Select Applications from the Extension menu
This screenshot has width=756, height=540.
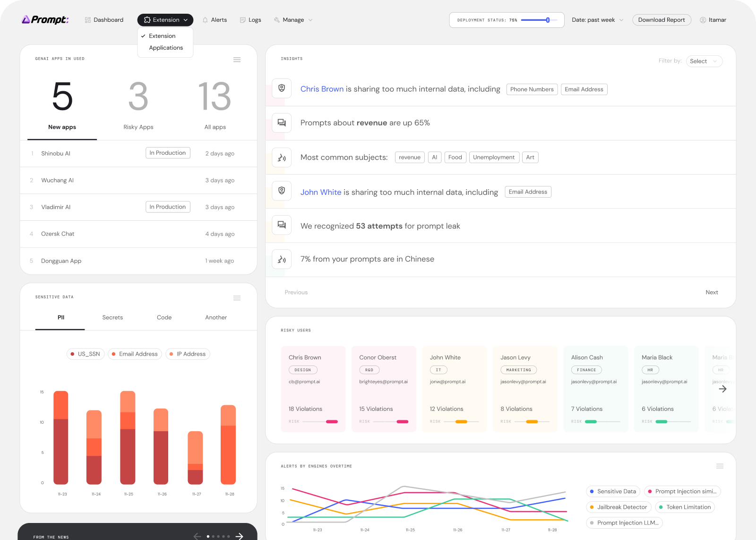(x=166, y=47)
